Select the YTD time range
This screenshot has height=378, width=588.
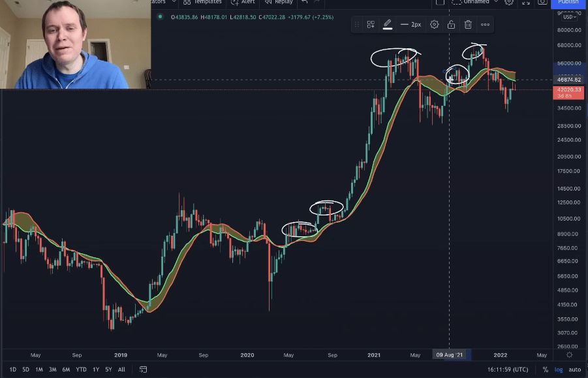[81, 370]
